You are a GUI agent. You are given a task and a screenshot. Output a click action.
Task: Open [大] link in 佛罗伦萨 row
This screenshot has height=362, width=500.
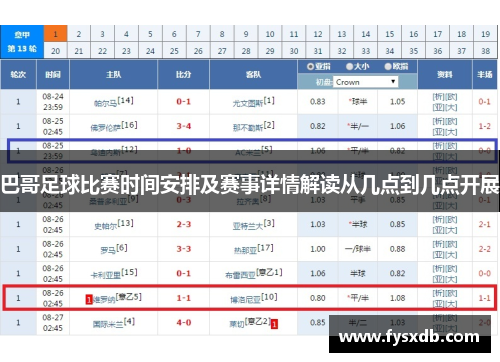pos(451,132)
